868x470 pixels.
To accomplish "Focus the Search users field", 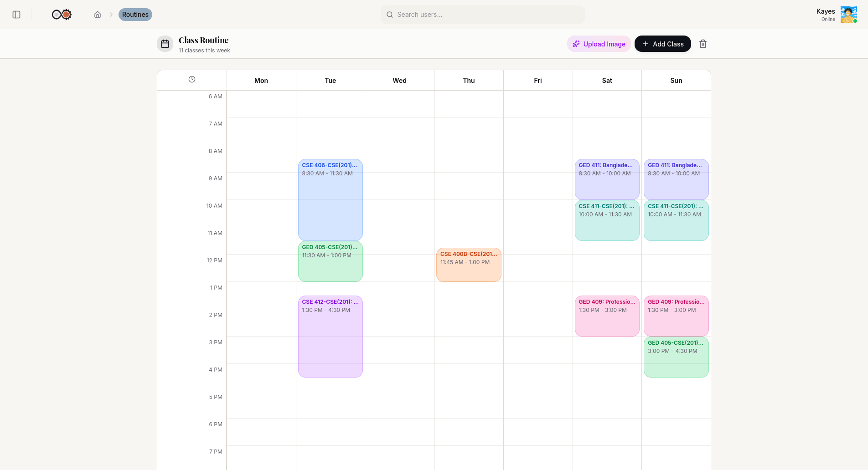I will [x=482, y=15].
